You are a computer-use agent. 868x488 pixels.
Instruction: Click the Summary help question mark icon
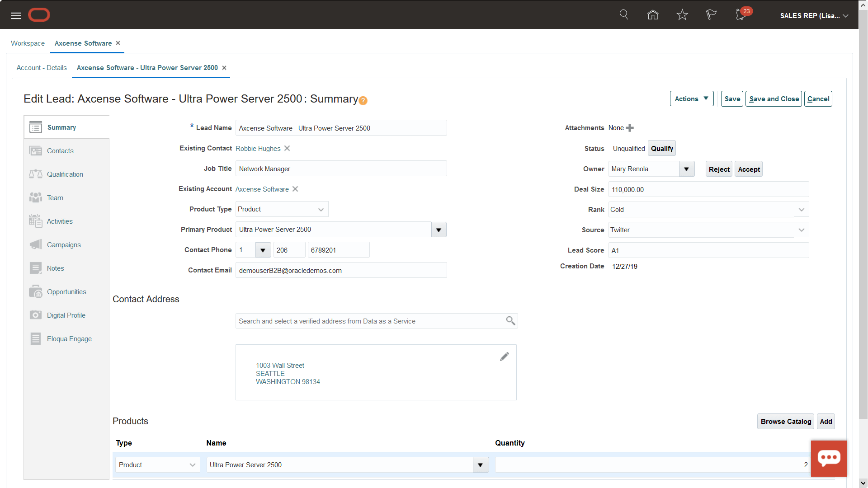(x=363, y=101)
